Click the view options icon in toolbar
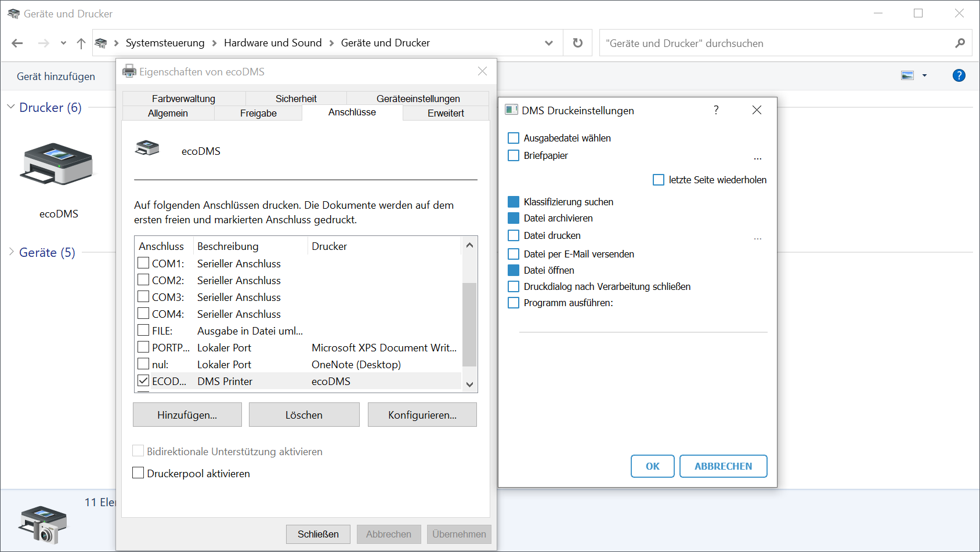980x552 pixels. point(907,75)
